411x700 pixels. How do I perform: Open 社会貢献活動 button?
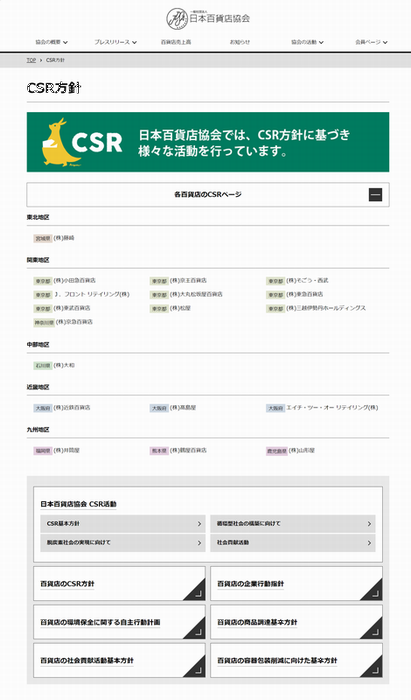pyautogui.click(x=293, y=543)
